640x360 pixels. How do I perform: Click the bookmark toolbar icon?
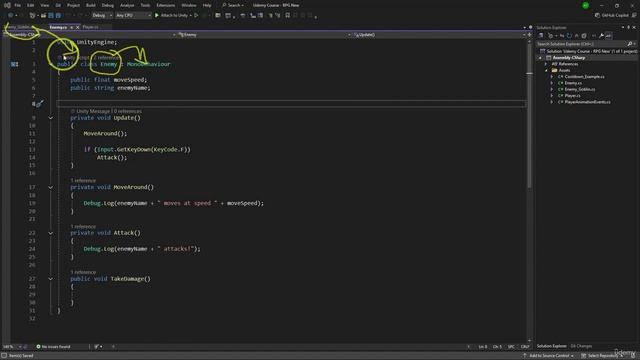point(288,16)
